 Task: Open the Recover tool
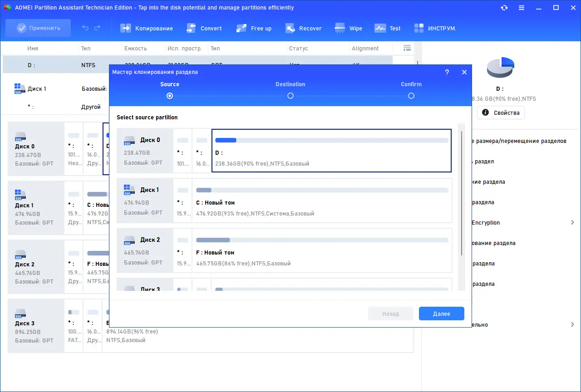click(303, 28)
